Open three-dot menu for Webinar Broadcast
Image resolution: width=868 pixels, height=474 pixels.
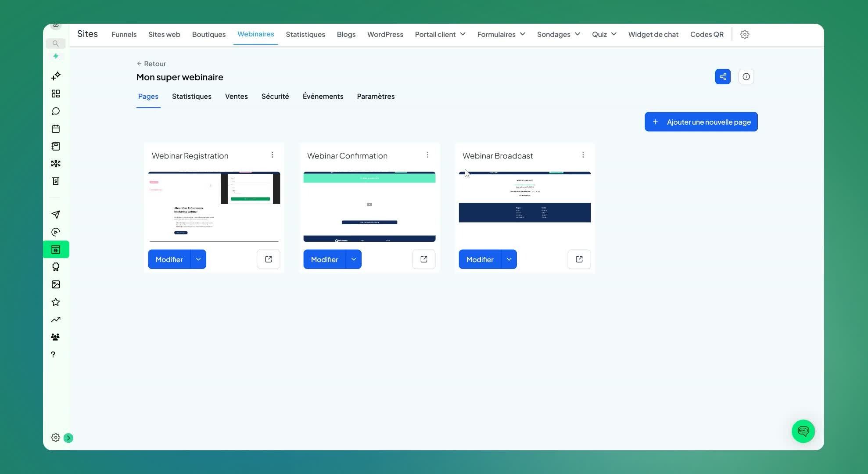(x=583, y=155)
